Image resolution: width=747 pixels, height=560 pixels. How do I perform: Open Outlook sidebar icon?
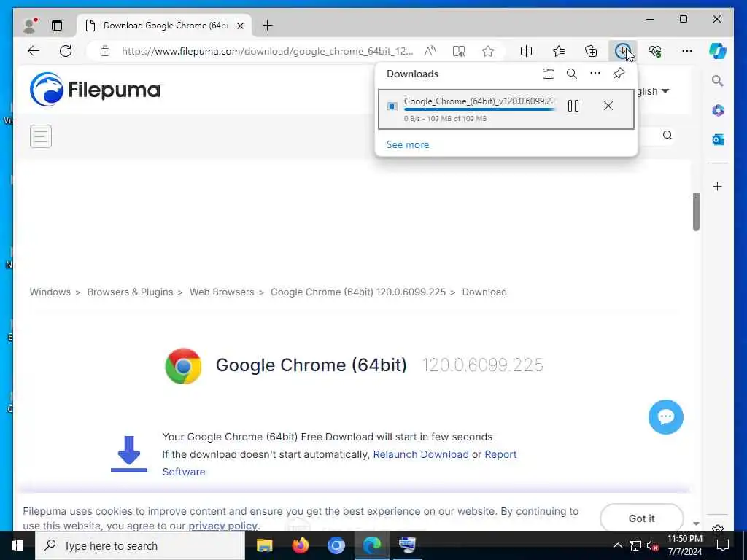pyautogui.click(x=718, y=139)
